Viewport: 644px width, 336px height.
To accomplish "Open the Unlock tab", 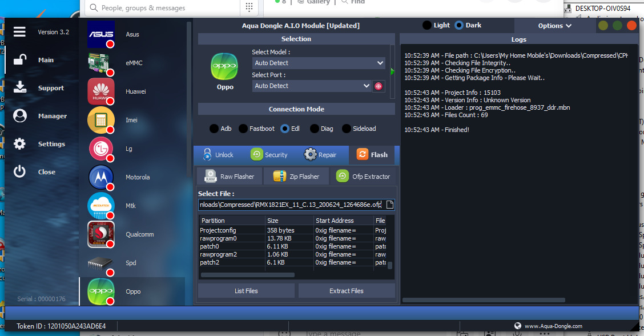I will [x=218, y=155].
